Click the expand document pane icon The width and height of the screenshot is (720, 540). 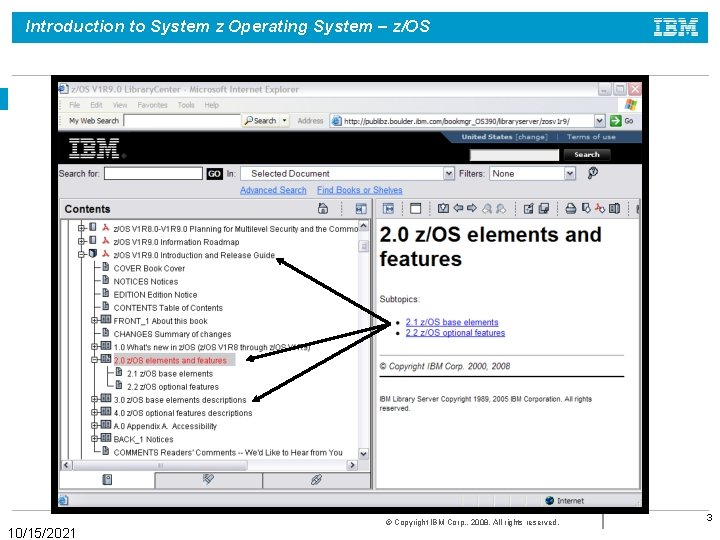click(x=388, y=209)
